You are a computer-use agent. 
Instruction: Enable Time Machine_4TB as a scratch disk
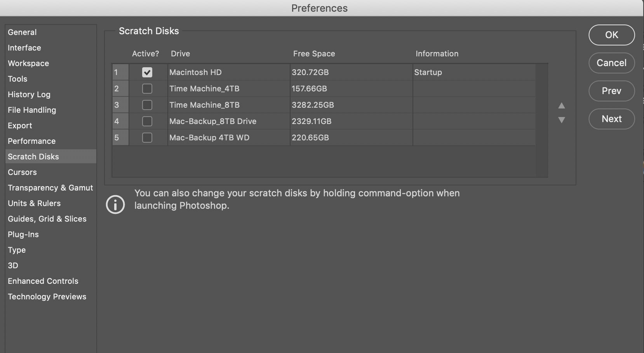point(147,89)
